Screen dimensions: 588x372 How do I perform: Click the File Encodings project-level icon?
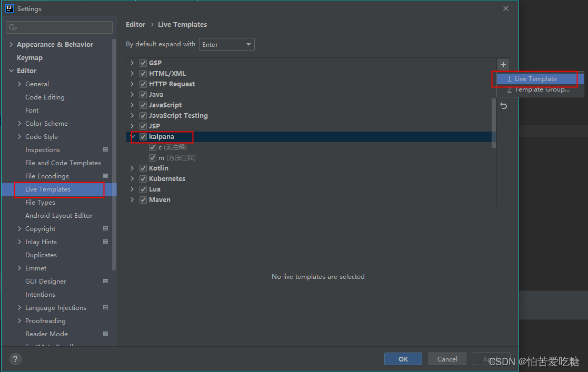click(106, 176)
